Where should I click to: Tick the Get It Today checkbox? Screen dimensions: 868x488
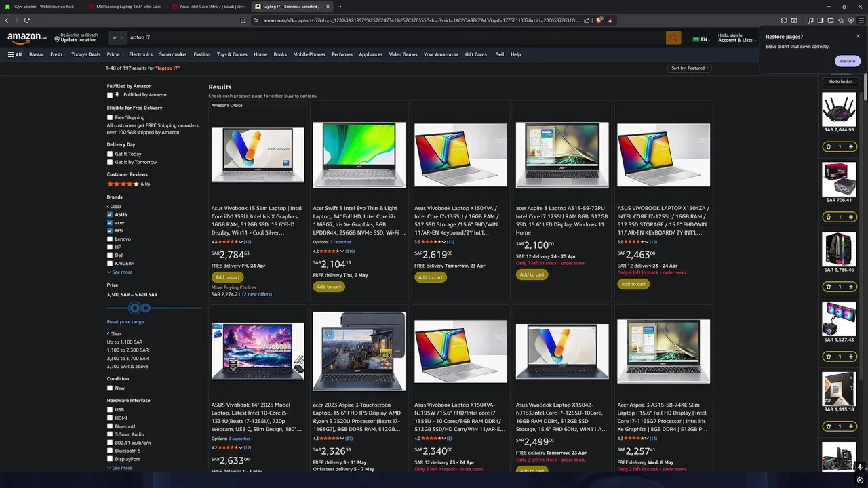(x=110, y=154)
